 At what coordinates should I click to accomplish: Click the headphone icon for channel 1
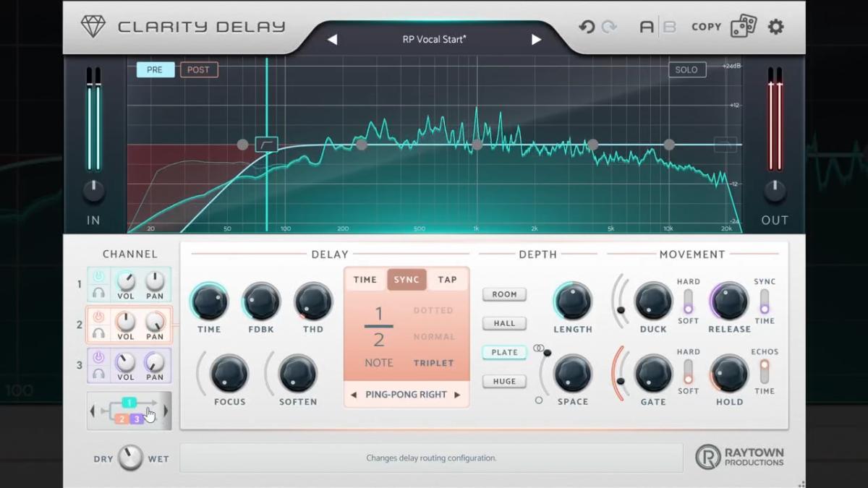click(100, 290)
